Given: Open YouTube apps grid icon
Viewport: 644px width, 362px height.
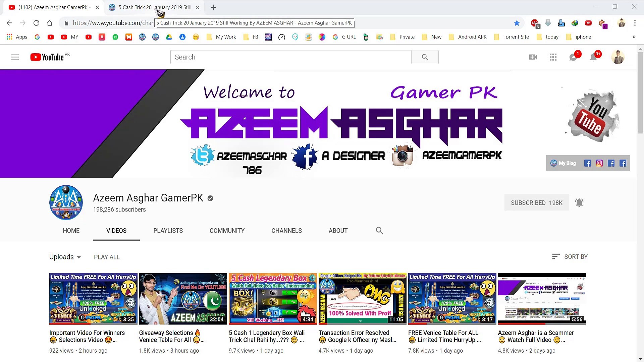Looking at the screenshot, I should (553, 57).
